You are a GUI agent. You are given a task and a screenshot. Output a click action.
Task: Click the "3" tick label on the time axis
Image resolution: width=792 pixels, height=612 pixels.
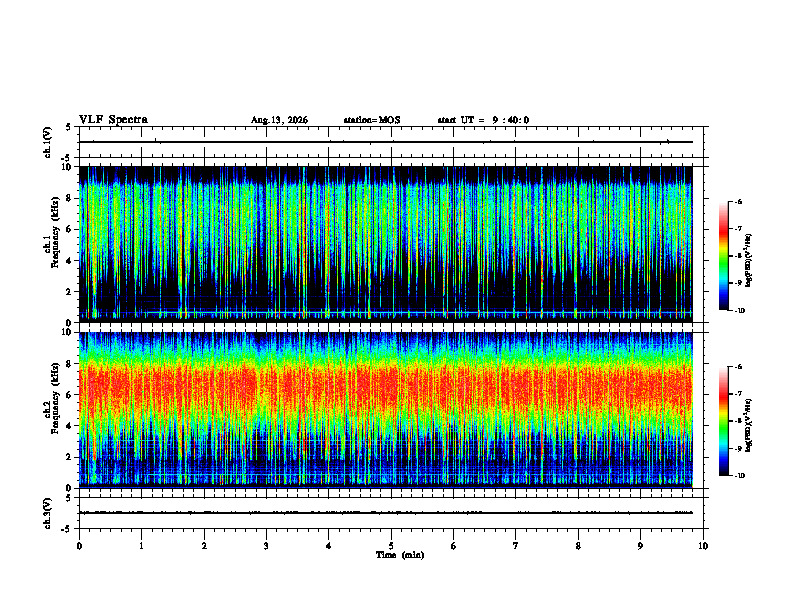click(266, 546)
